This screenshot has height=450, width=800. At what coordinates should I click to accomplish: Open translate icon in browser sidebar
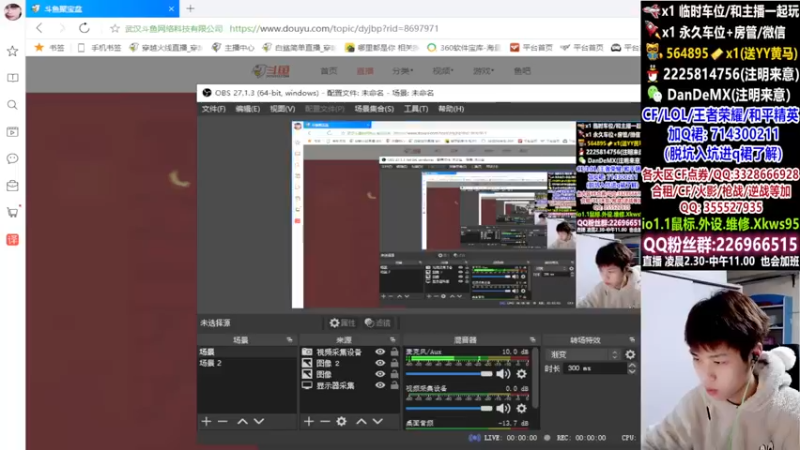12,239
